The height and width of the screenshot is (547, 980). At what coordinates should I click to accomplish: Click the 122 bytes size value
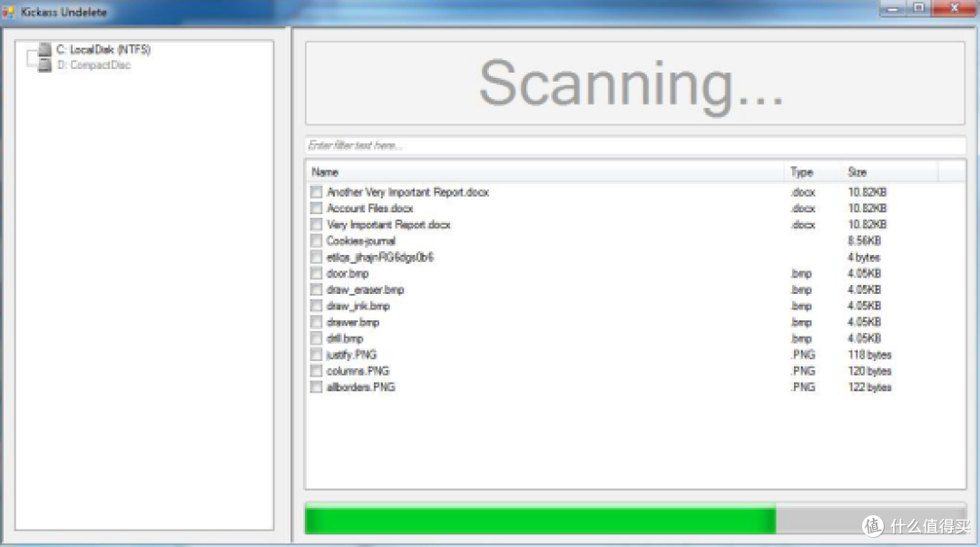click(869, 387)
